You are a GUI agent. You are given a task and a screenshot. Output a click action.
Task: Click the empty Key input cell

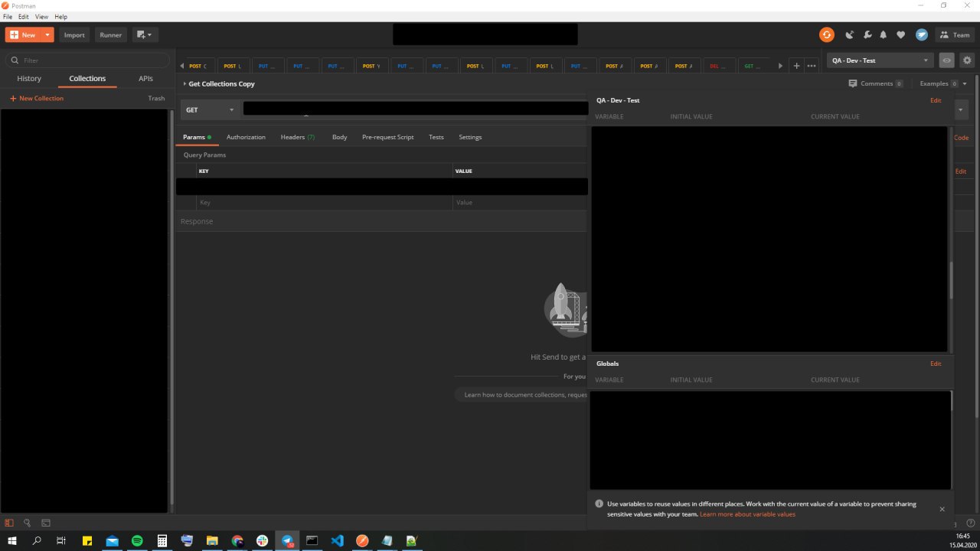pyautogui.click(x=325, y=203)
